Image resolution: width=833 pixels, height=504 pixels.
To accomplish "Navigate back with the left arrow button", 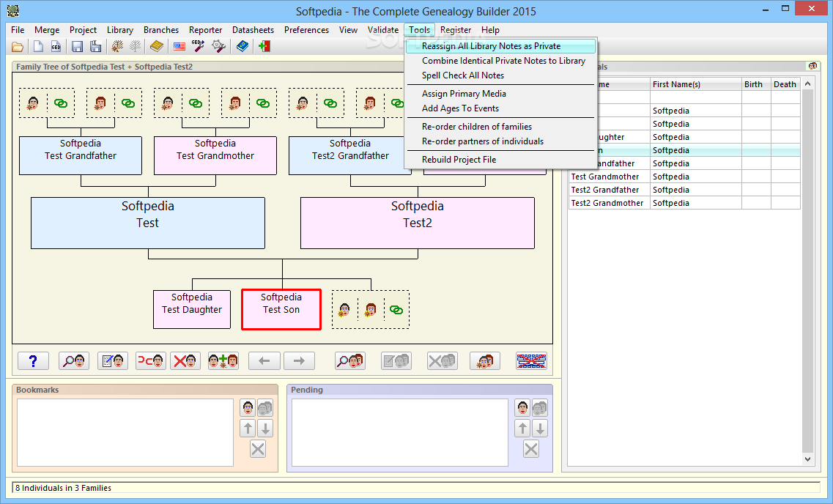I will [264, 361].
